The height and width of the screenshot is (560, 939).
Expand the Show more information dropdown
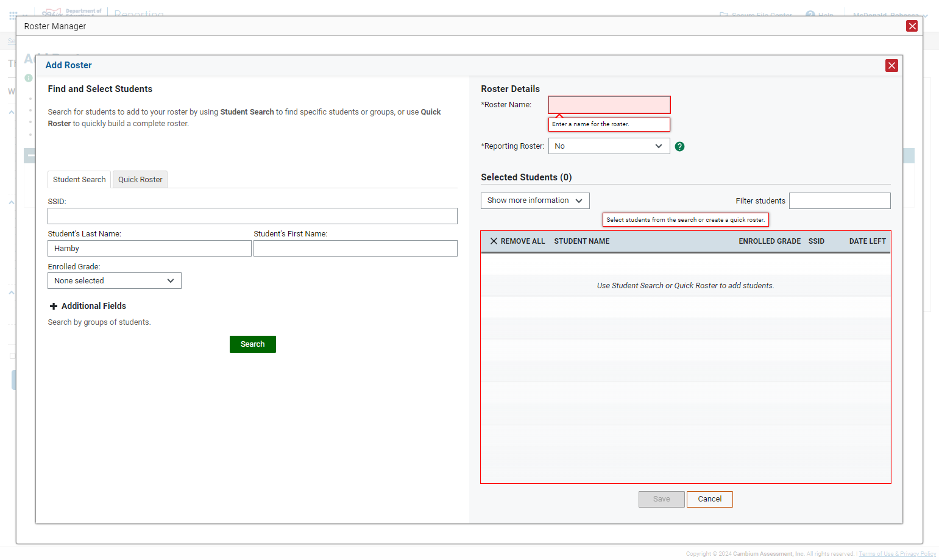[x=535, y=200]
